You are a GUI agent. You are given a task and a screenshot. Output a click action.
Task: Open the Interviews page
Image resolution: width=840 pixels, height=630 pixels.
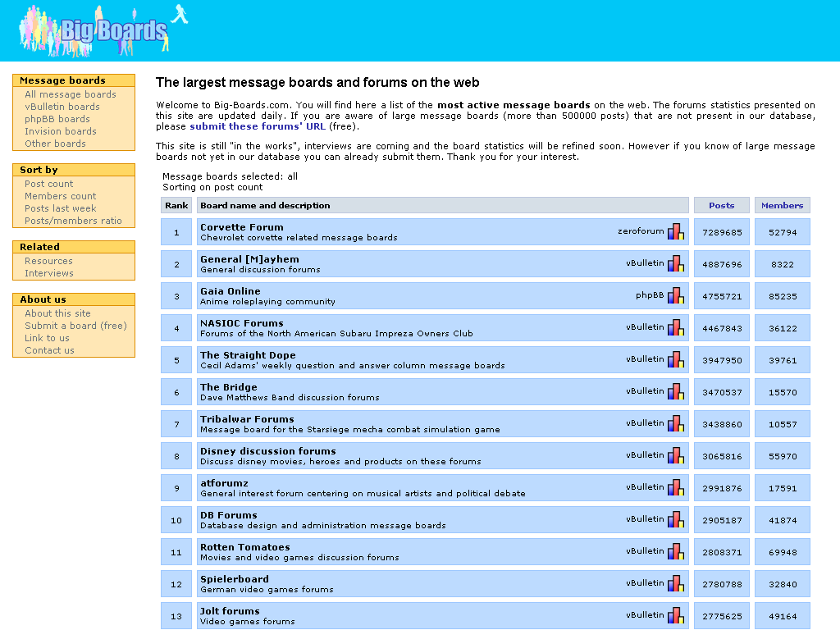click(49, 273)
